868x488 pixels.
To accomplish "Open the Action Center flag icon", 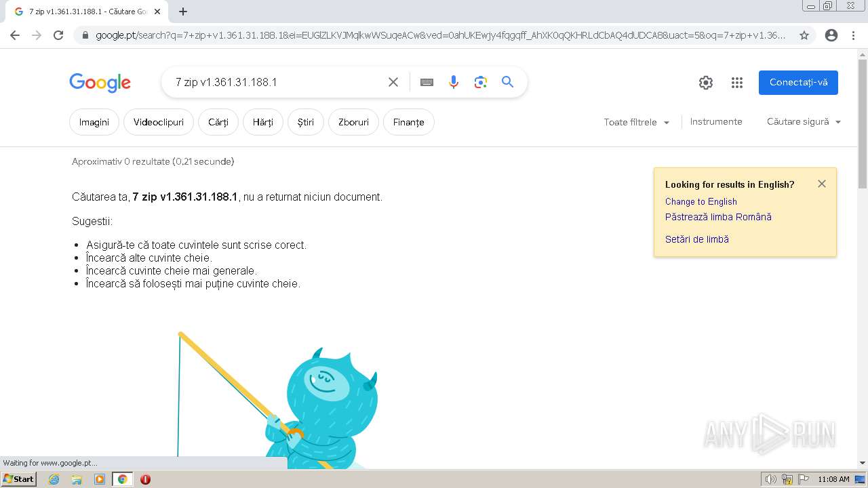I will pyautogui.click(x=804, y=479).
